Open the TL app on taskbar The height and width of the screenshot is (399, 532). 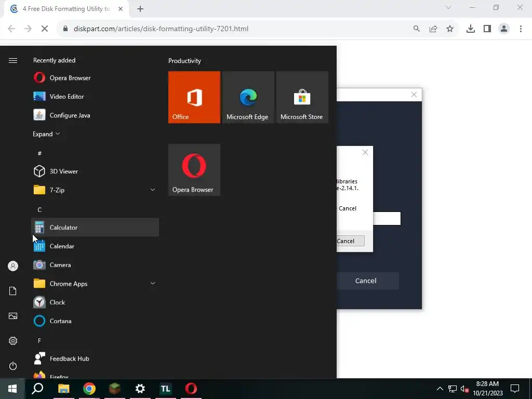pos(166,389)
